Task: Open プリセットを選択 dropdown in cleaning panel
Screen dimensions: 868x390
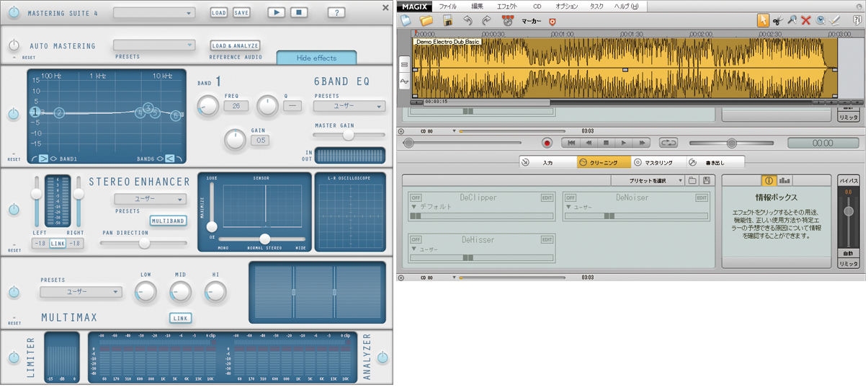Action: coord(647,180)
